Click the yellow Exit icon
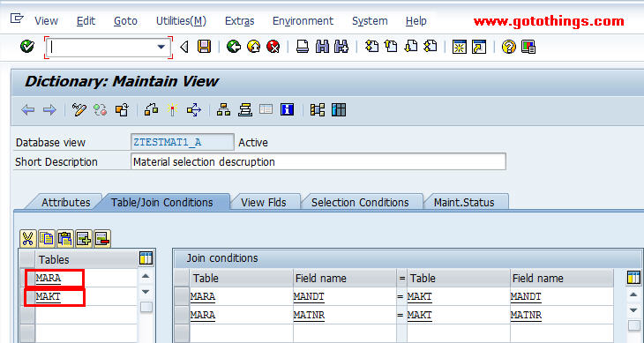This screenshot has height=343, width=644. pyautogui.click(x=253, y=47)
